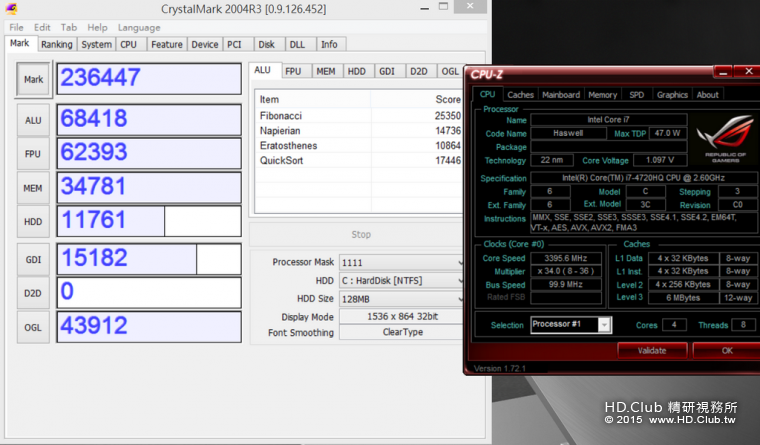The image size is (760, 445).
Task: Switch to the Ranking tab in CrystalMark
Action: click(x=56, y=44)
